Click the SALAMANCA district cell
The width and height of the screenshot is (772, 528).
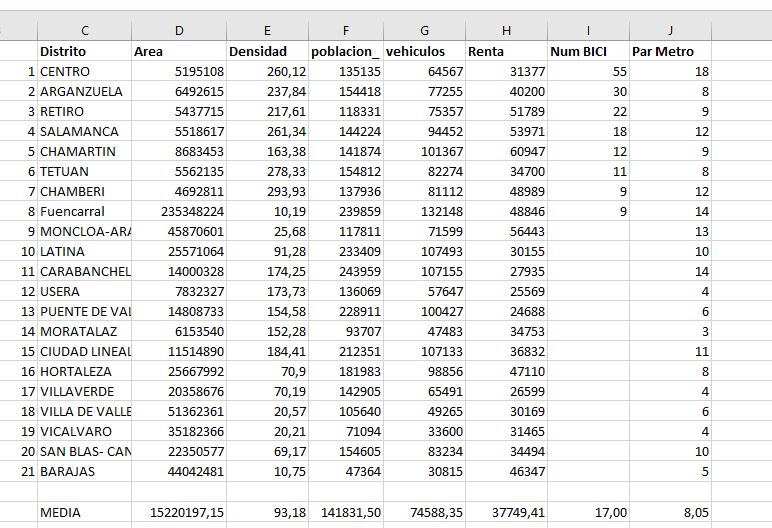[84, 132]
